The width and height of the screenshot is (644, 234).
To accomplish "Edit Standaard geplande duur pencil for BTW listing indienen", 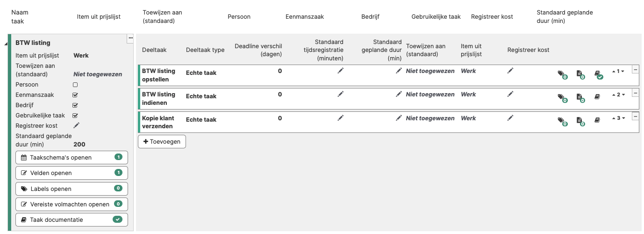I will click(399, 94).
